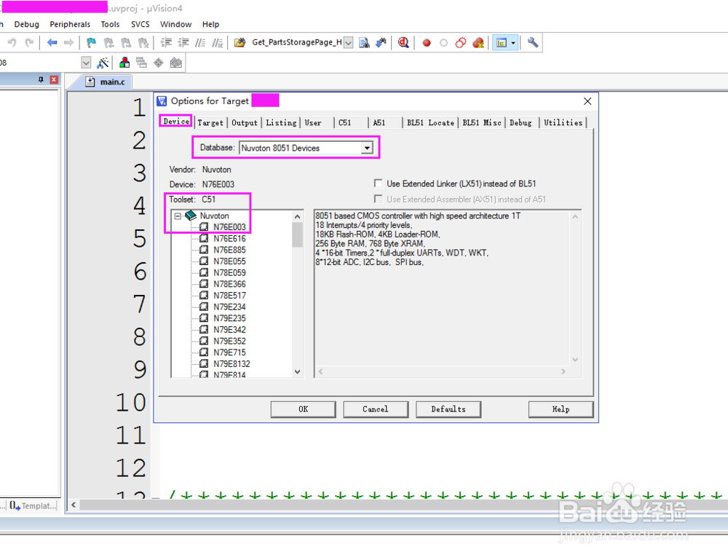Select the Device tab
The image size is (728, 560).
(176, 121)
